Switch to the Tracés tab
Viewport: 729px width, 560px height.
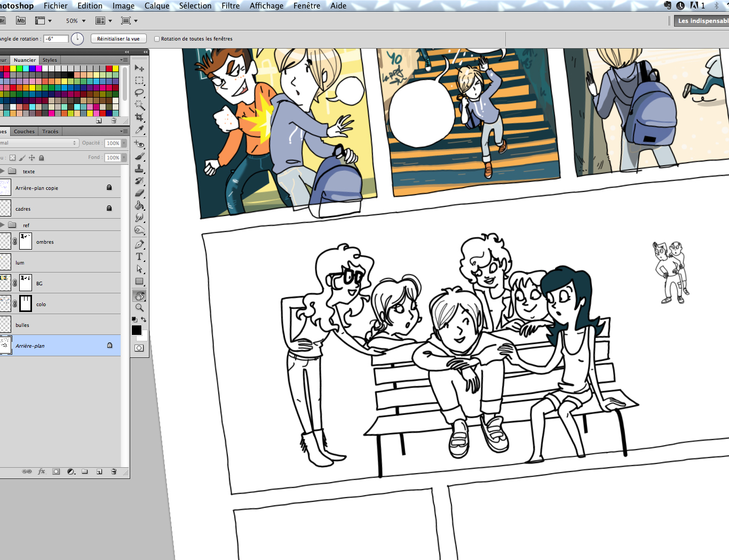(50, 132)
